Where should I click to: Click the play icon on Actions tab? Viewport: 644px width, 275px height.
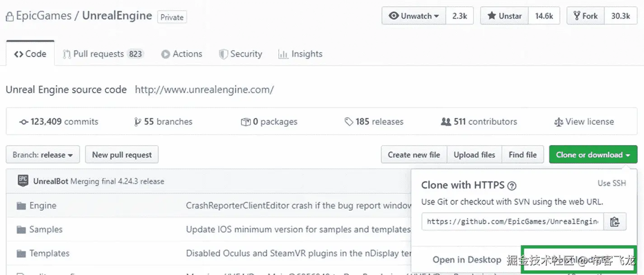pos(166,54)
